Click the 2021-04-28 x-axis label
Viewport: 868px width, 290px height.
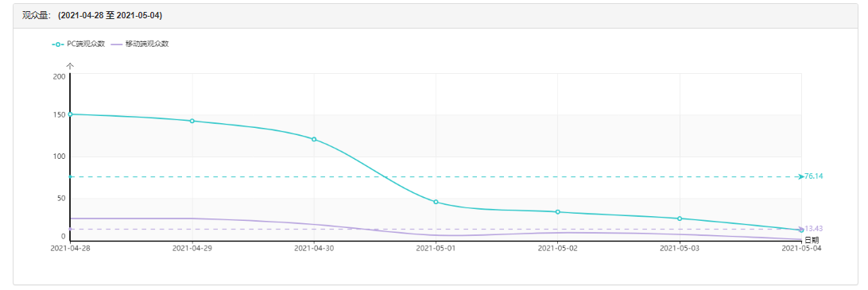click(70, 249)
